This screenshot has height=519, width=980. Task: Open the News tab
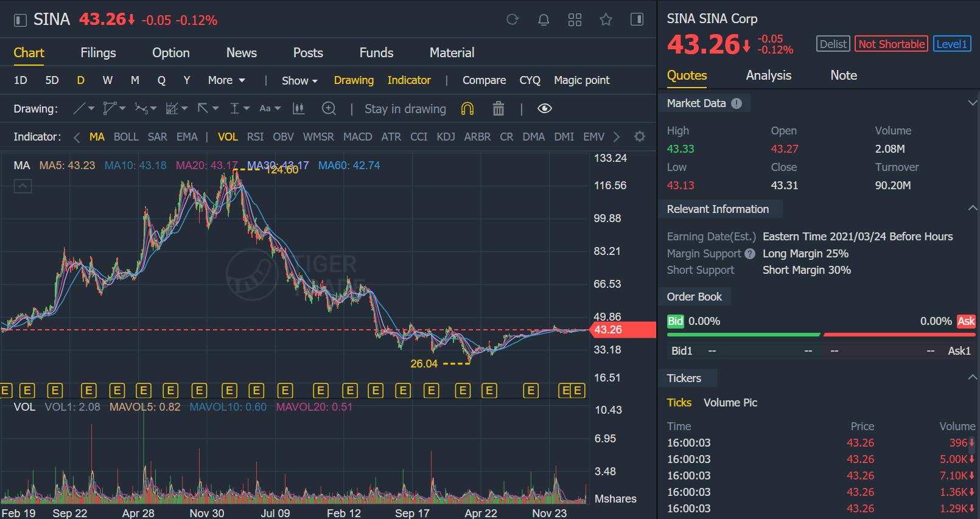[x=242, y=53]
